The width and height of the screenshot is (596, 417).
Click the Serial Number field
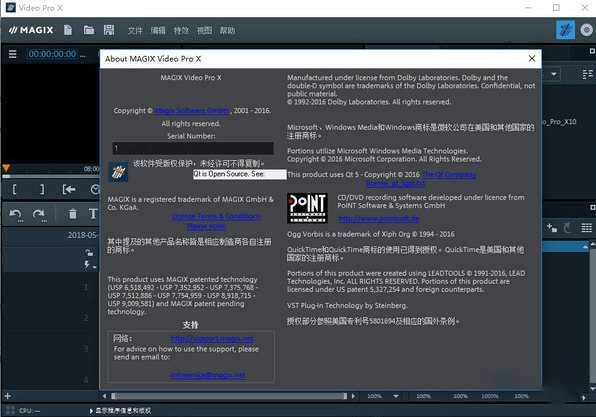[x=193, y=148]
